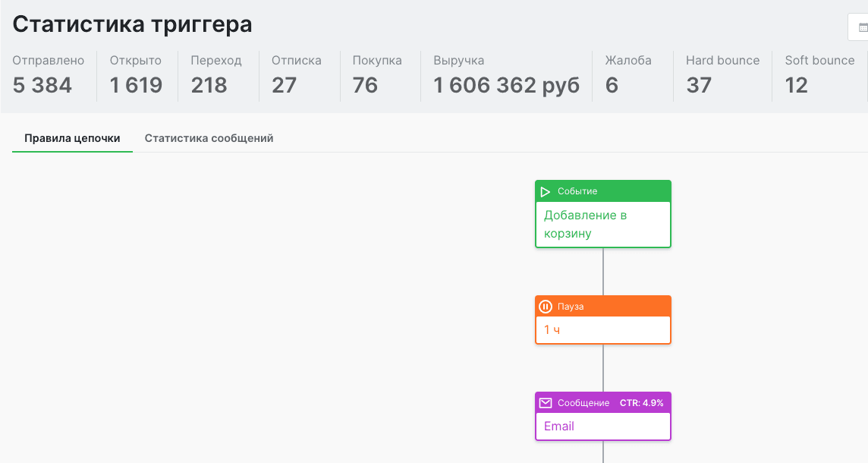Click the Открыто metric label
The width and height of the screenshot is (868, 463).
tap(136, 61)
